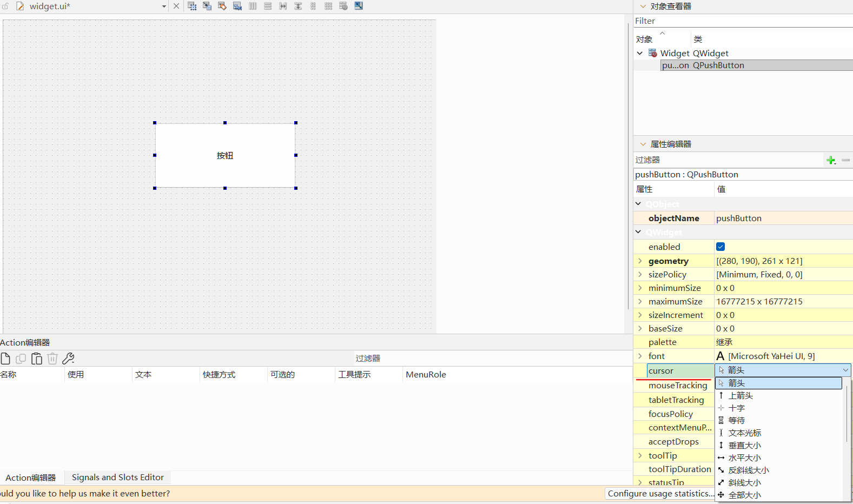Click Copy action icon in Action editor

21,359
